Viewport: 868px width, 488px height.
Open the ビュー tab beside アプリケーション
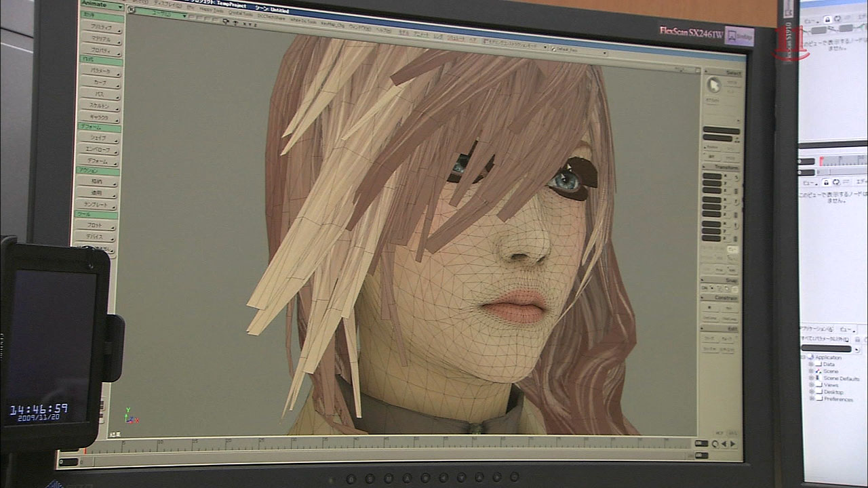point(847,329)
